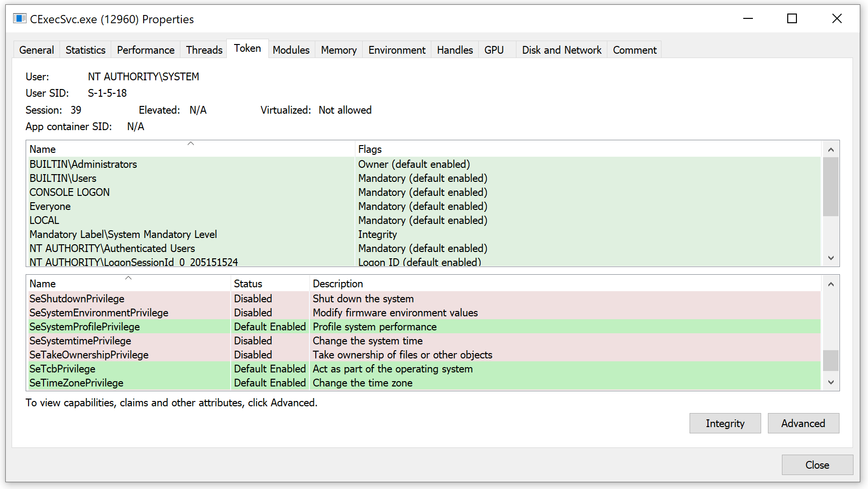The width and height of the screenshot is (868, 489).
Task: Select the Token tab
Action: (248, 48)
